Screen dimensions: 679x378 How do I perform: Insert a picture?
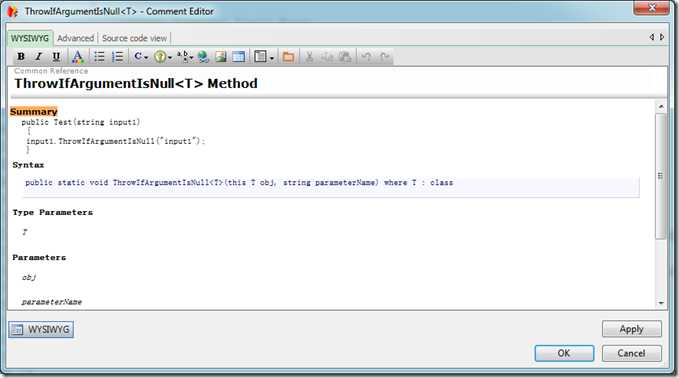coord(221,56)
